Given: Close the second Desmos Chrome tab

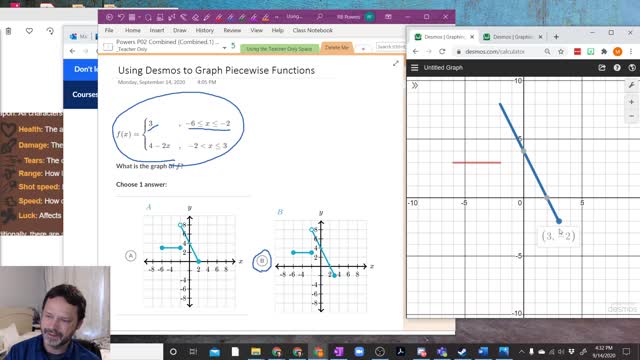Looking at the screenshot, I should (540, 37).
